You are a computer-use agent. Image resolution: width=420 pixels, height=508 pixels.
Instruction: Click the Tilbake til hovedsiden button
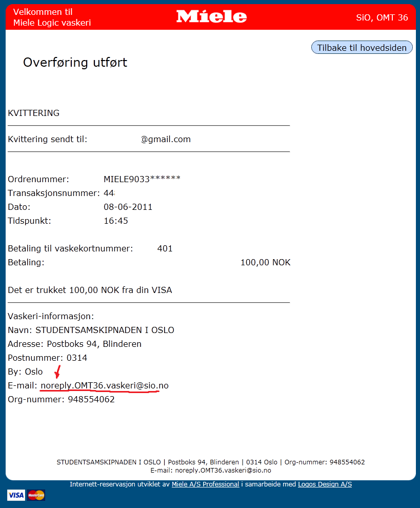362,48
